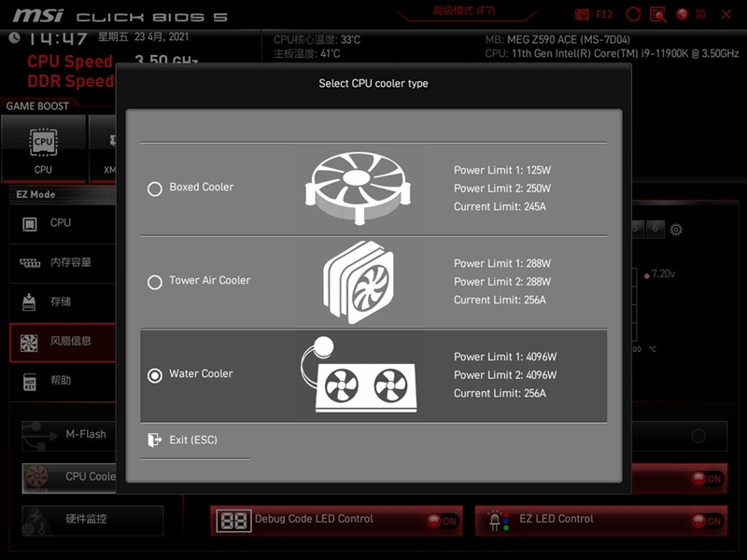
Task: Click the memory module icon in sidebar
Action: tap(30, 263)
